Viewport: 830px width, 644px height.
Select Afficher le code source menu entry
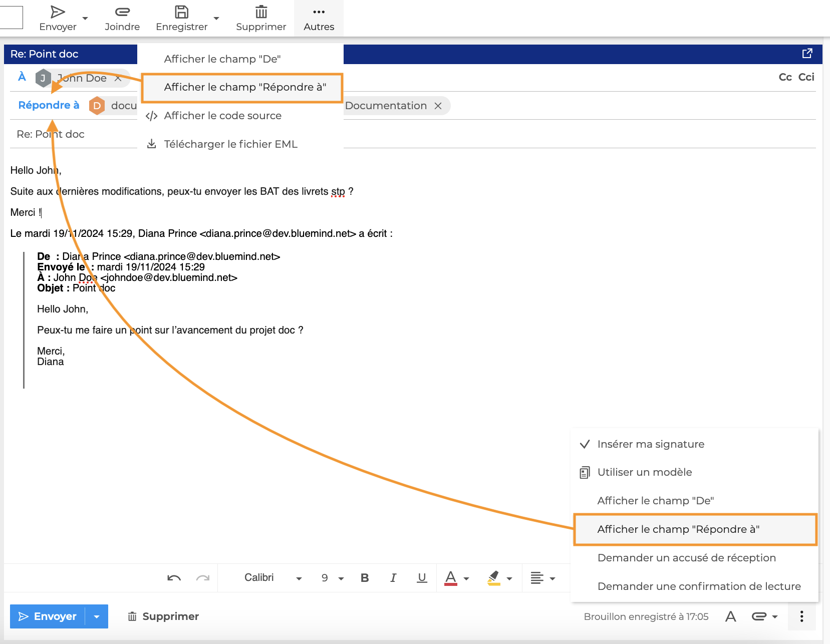(222, 116)
